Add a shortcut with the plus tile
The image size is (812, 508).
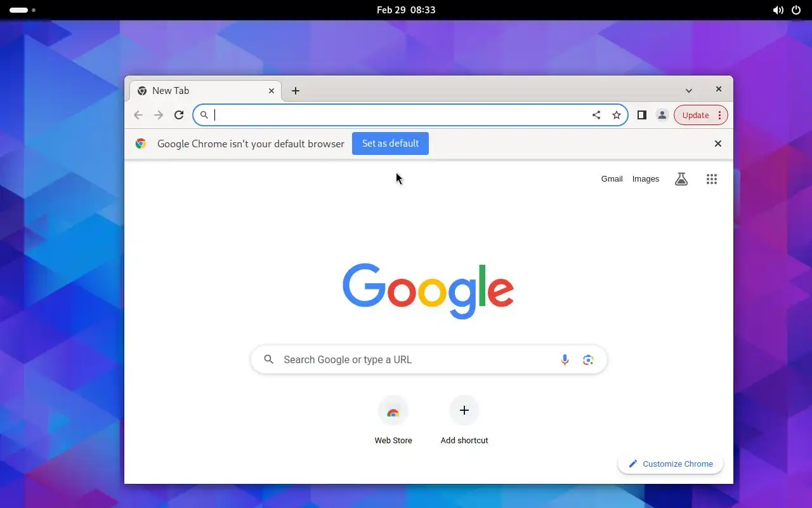[464, 411]
